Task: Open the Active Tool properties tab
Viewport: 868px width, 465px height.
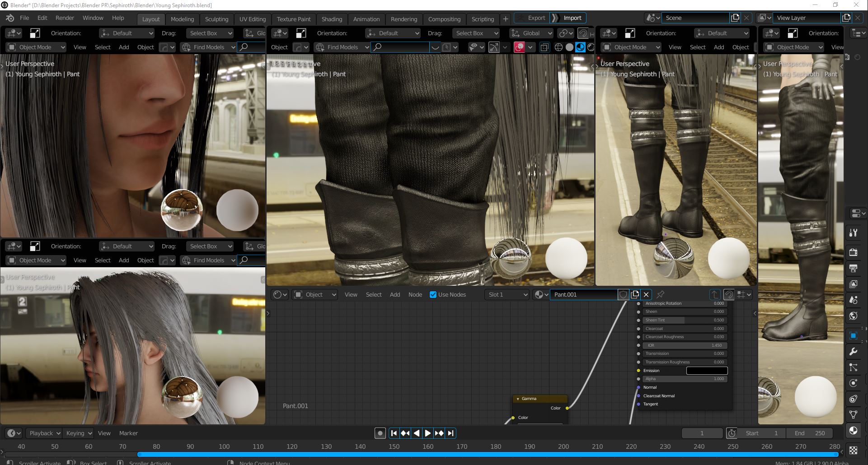Action: pyautogui.click(x=853, y=232)
